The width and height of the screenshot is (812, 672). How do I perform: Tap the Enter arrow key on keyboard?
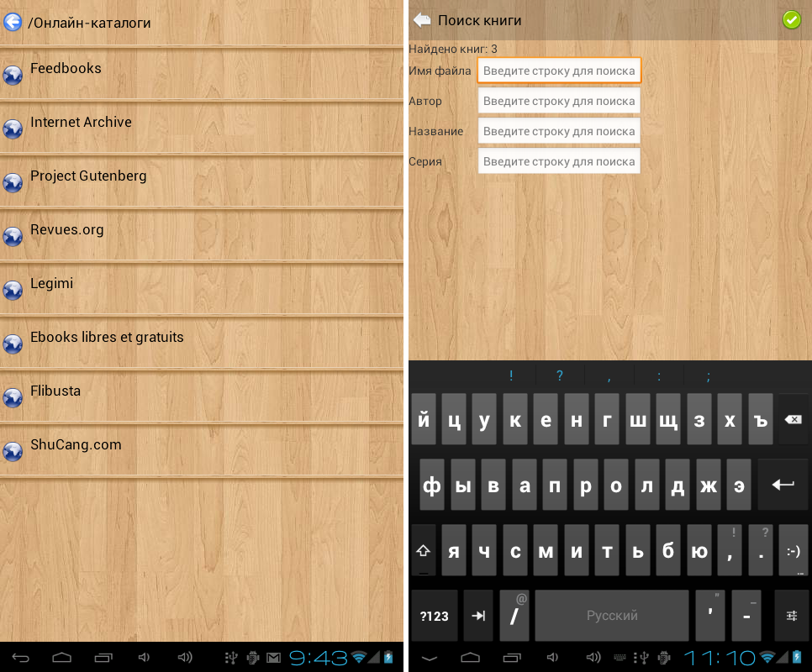pyautogui.click(x=783, y=485)
